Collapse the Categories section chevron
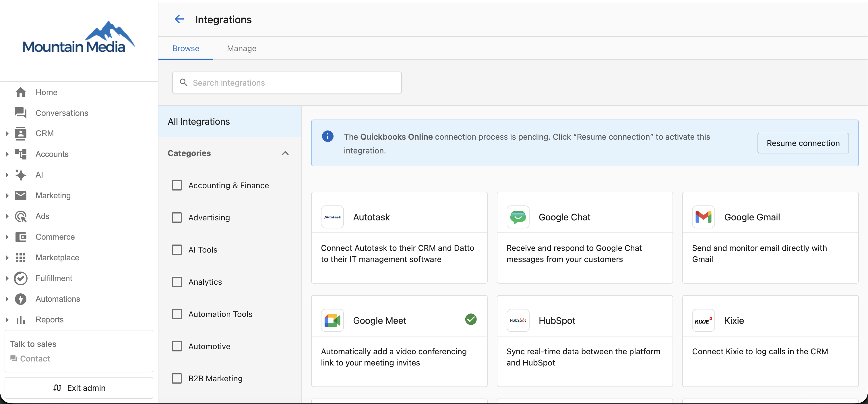This screenshot has height=404, width=868. point(285,153)
